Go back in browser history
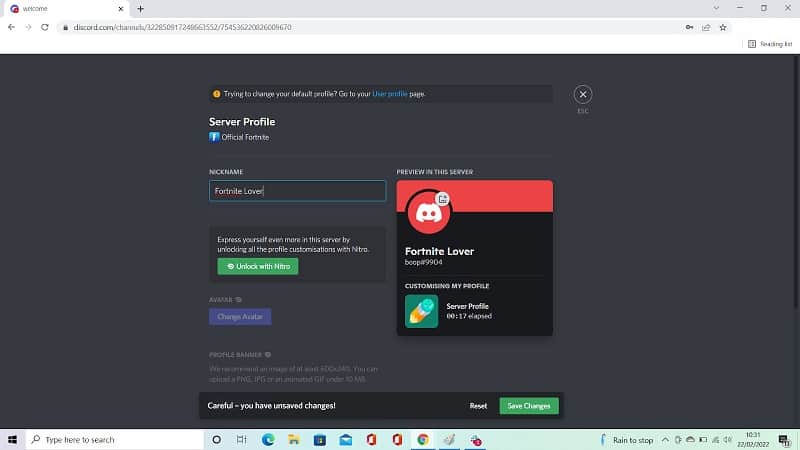This screenshot has height=450, width=800. (11, 27)
